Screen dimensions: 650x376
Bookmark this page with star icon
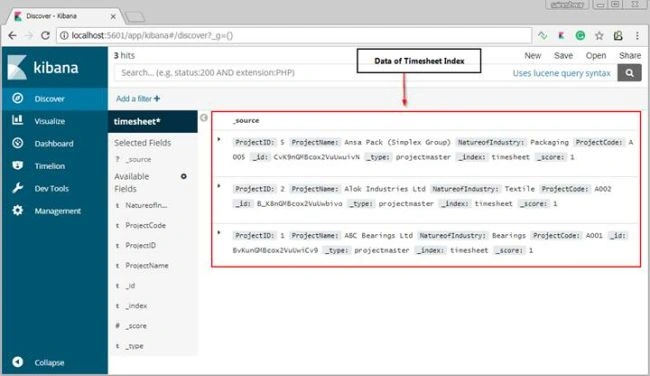coord(599,36)
